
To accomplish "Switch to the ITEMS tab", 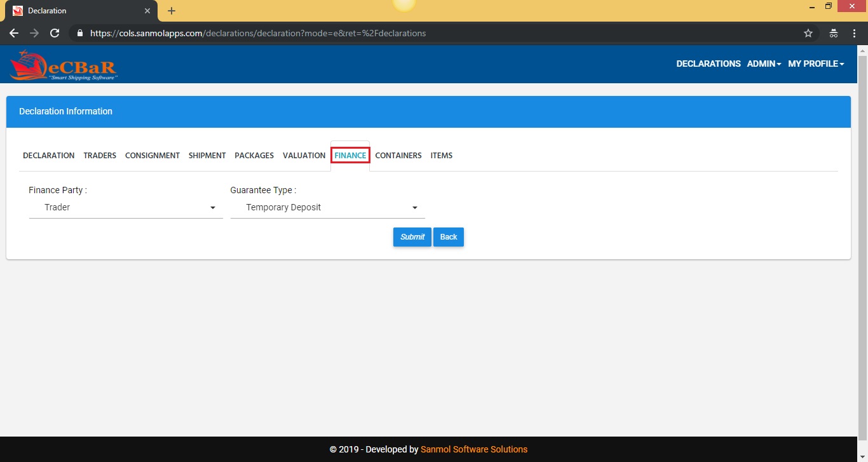I will (x=442, y=156).
